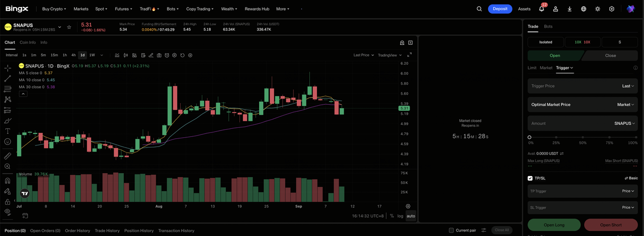The width and height of the screenshot is (644, 236).
Task: Expand the Trigger order type dropdown
Action: click(x=565, y=67)
